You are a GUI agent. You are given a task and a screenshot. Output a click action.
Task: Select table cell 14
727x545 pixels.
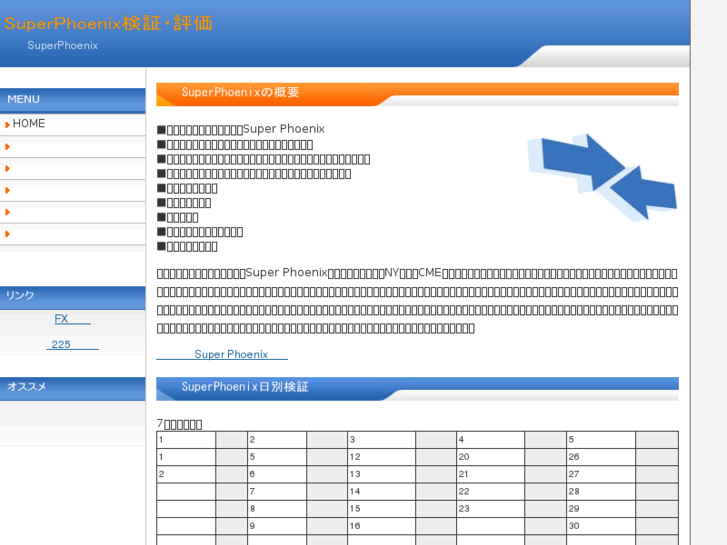coord(382,491)
